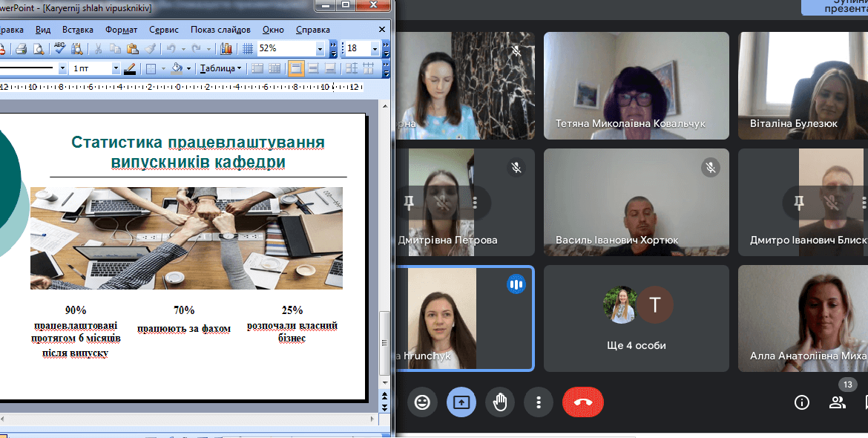
Task: Click the fill color bucket icon
Action: (177, 68)
